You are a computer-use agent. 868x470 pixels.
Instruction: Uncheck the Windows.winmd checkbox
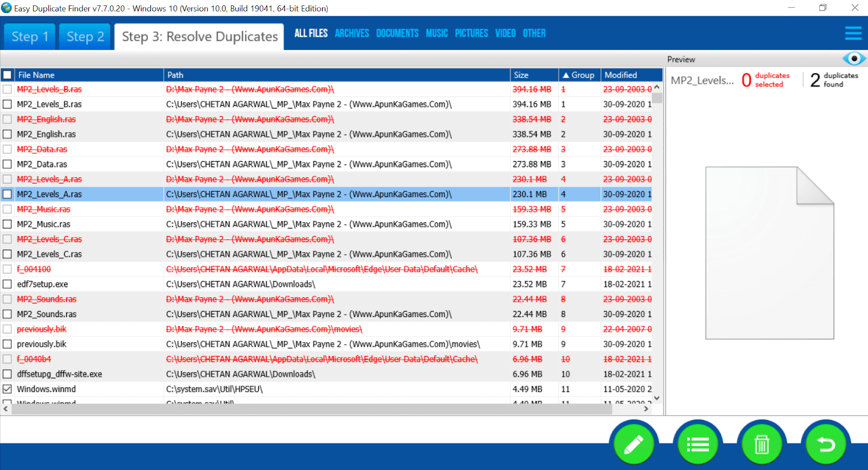7,389
